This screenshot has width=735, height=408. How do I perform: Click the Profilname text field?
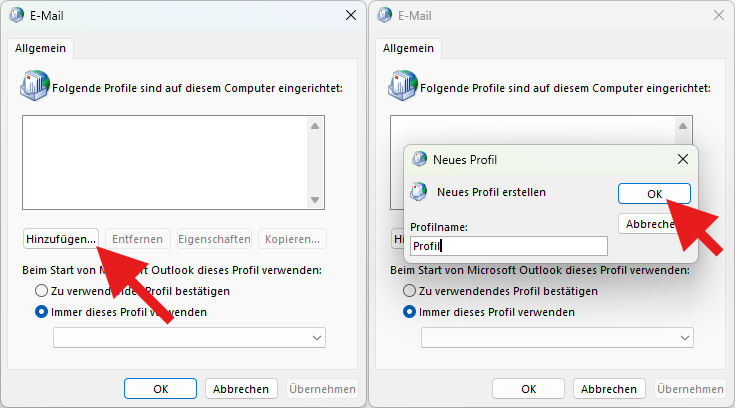[508, 246]
